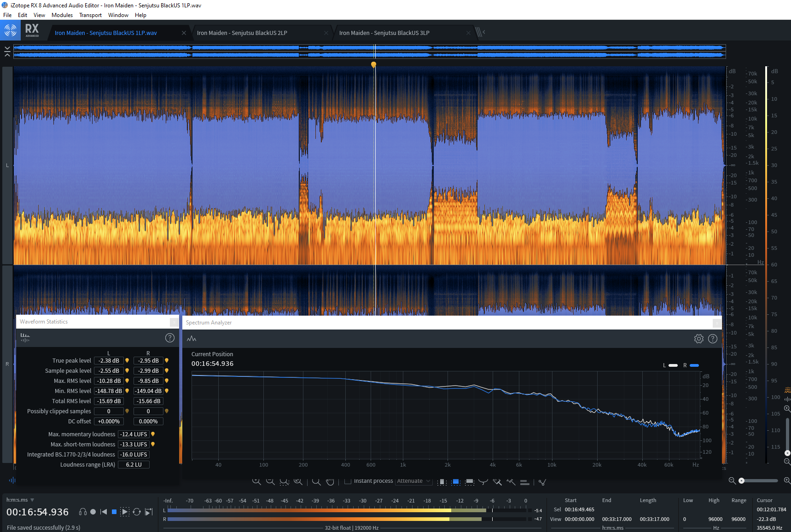Open the Modules menu

click(x=62, y=15)
